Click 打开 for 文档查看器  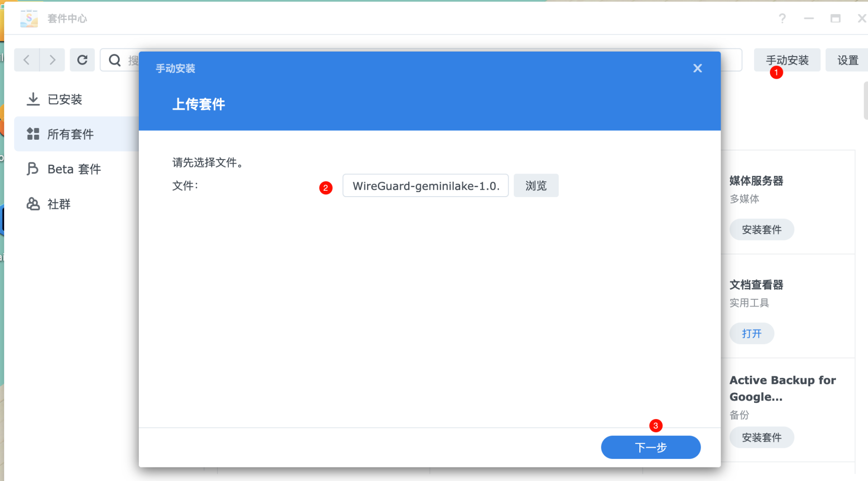pyautogui.click(x=751, y=334)
